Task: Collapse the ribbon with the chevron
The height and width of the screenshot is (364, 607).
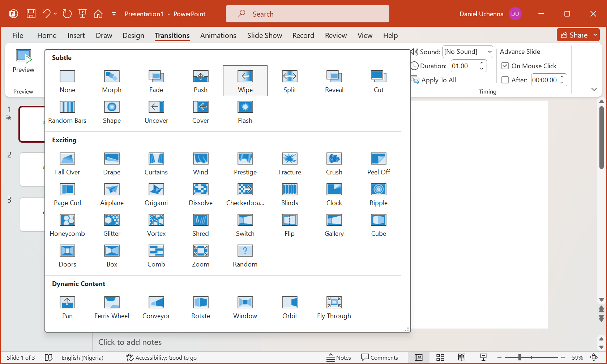Action: pos(594,89)
